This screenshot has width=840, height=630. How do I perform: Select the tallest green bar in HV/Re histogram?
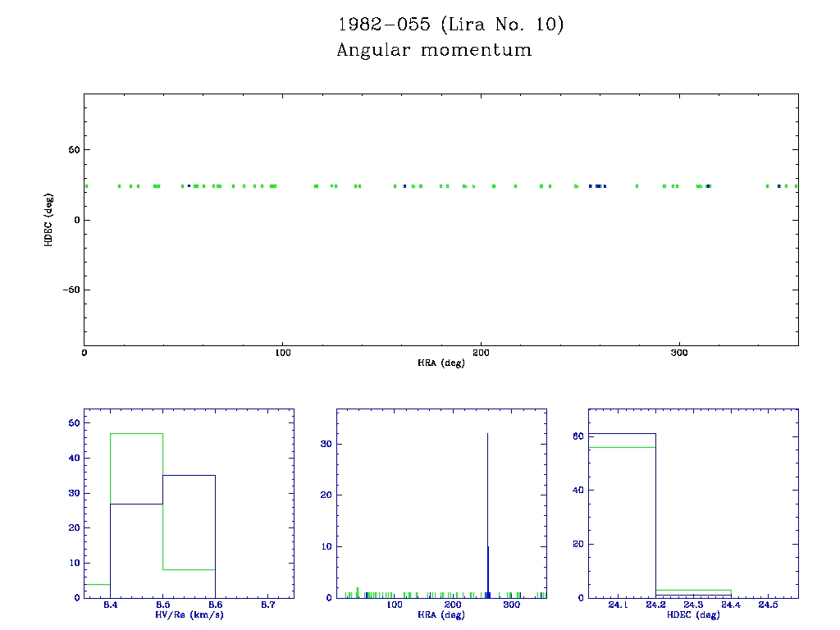tap(136, 434)
